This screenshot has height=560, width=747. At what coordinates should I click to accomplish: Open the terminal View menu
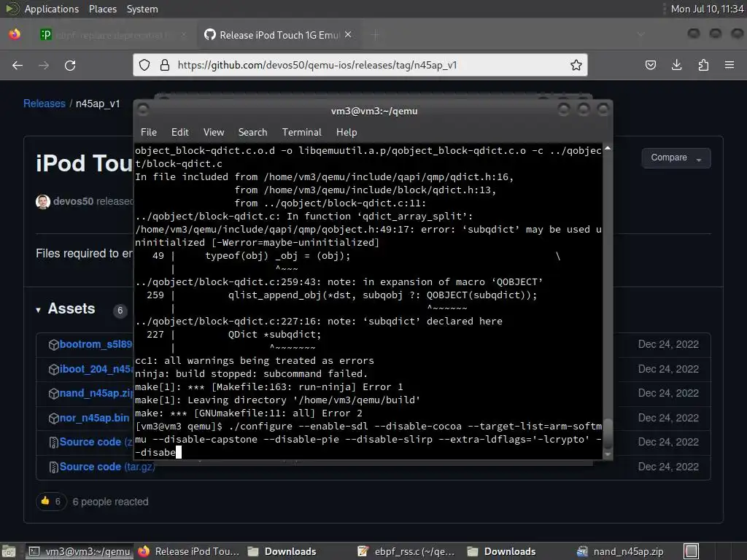tap(214, 133)
